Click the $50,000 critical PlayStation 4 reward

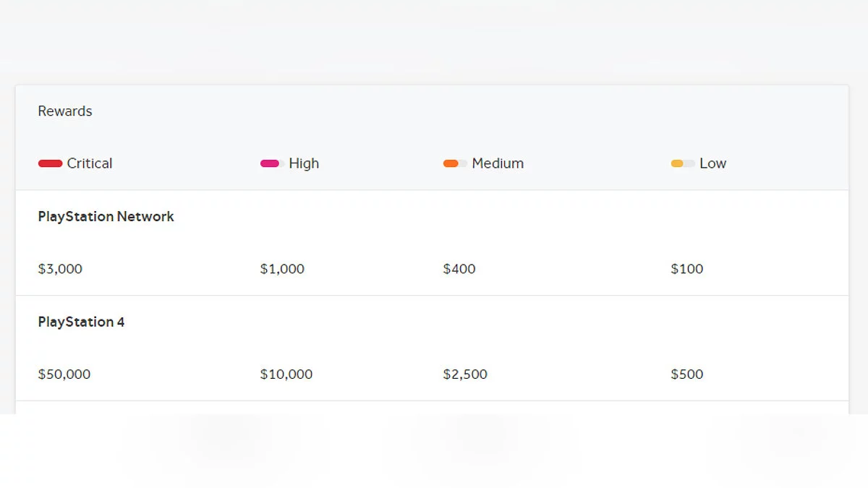point(64,374)
